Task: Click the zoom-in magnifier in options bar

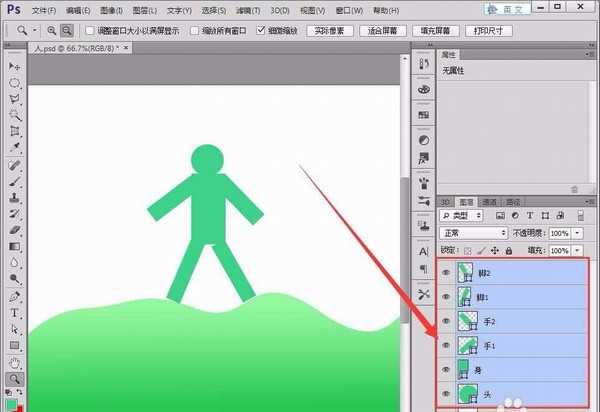Action: coord(51,31)
